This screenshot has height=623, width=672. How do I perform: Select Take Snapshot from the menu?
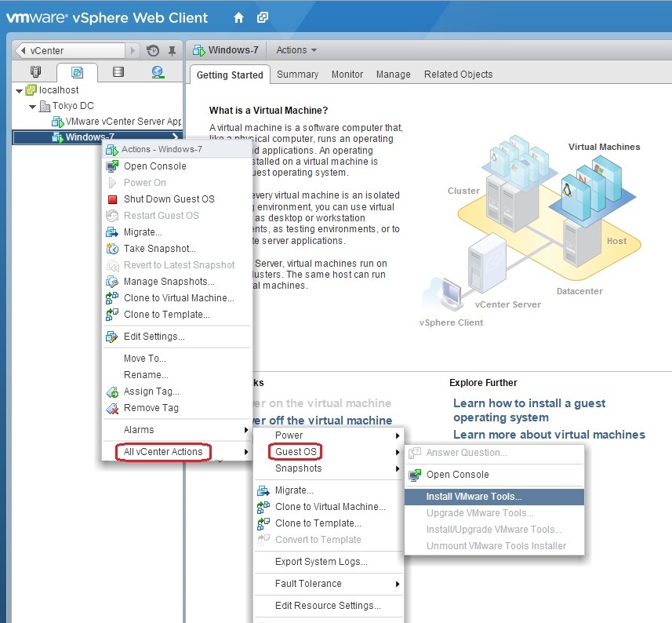click(x=177, y=249)
